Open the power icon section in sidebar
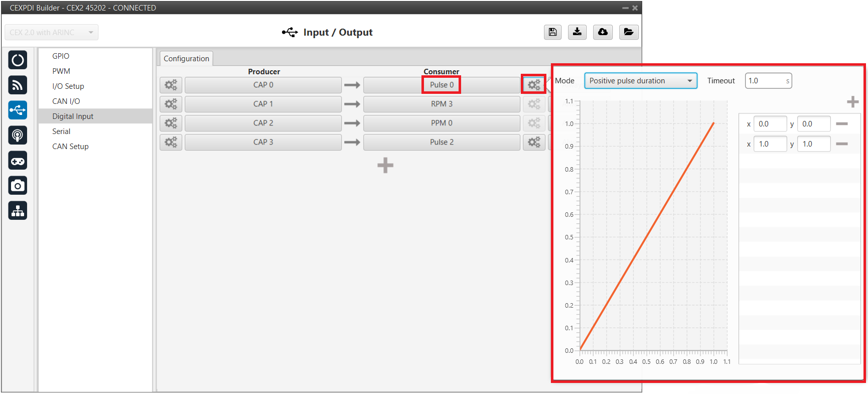Screen dimensions: 868x394 point(18,60)
